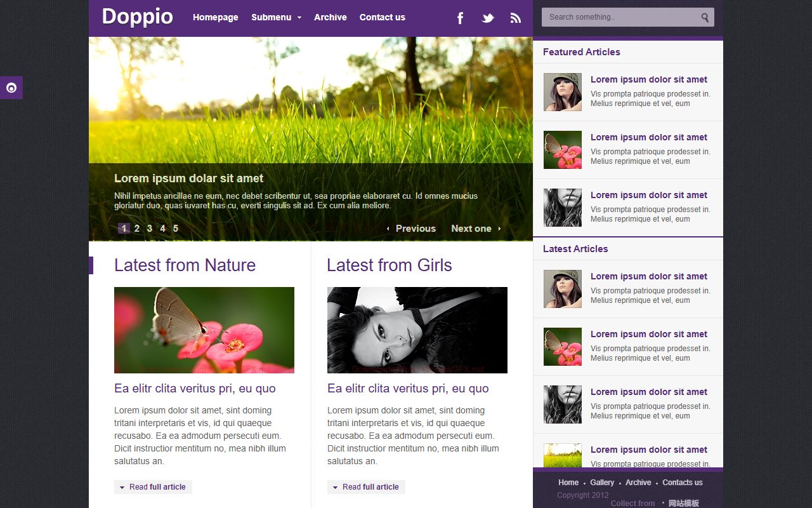Open the Nature article headline Ea elitr clita

pyautogui.click(x=195, y=389)
